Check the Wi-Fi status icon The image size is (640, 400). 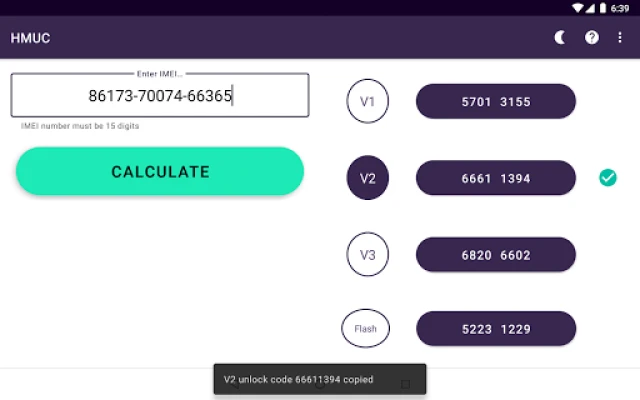click(x=577, y=7)
